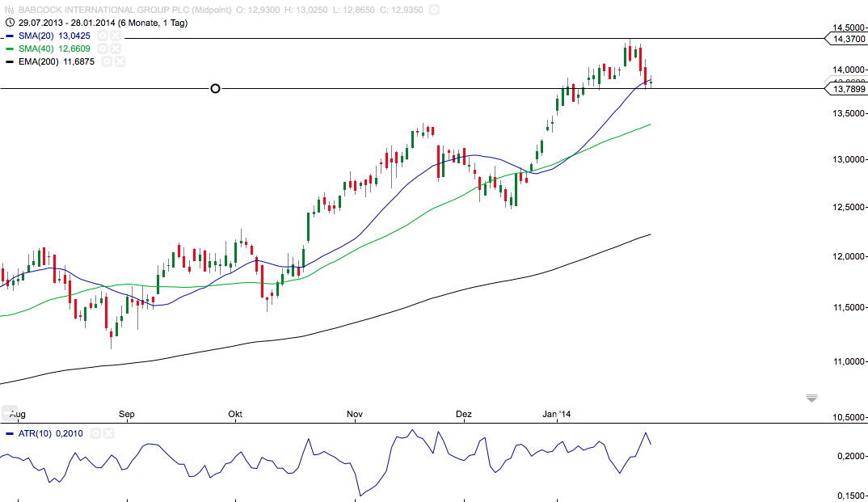Click the clock time range icon

pos(11,23)
